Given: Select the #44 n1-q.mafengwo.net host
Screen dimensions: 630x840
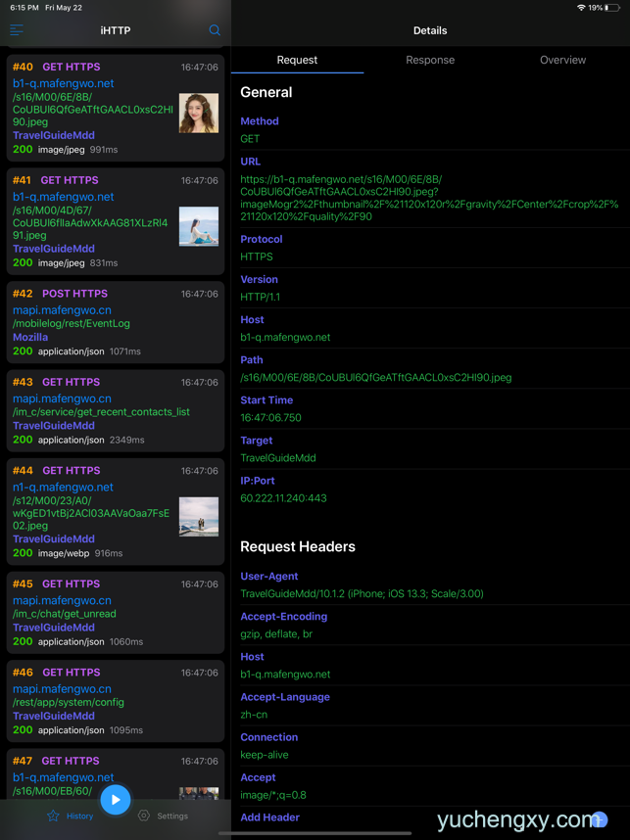Looking at the screenshot, I should 64,487.
